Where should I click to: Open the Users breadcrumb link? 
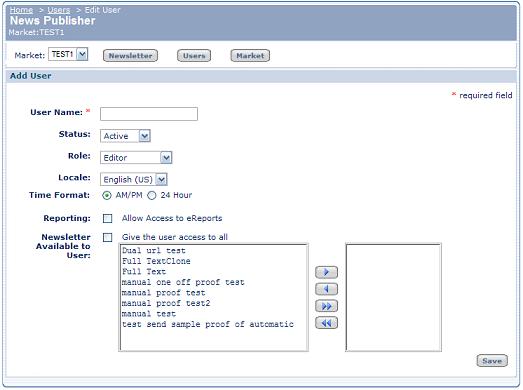click(59, 10)
